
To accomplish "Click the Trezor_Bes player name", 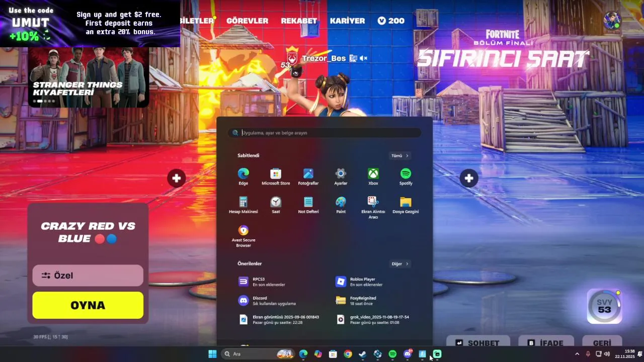I will pos(324,58).
